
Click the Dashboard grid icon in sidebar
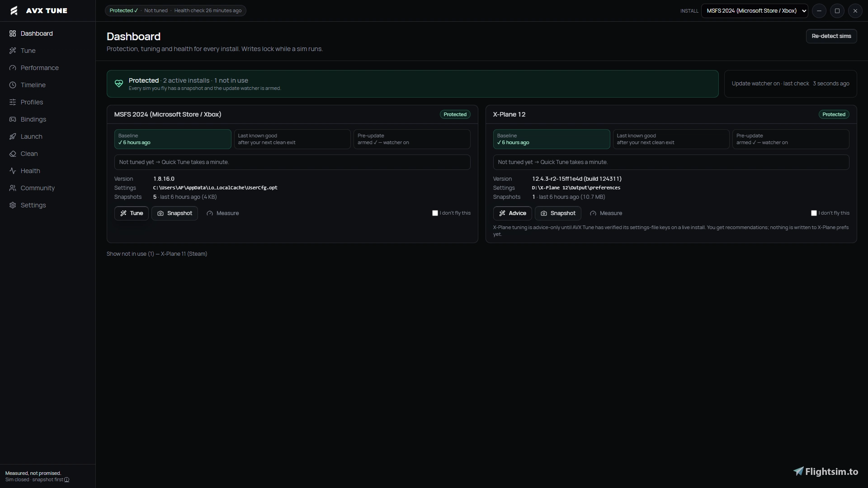pyautogui.click(x=13, y=33)
